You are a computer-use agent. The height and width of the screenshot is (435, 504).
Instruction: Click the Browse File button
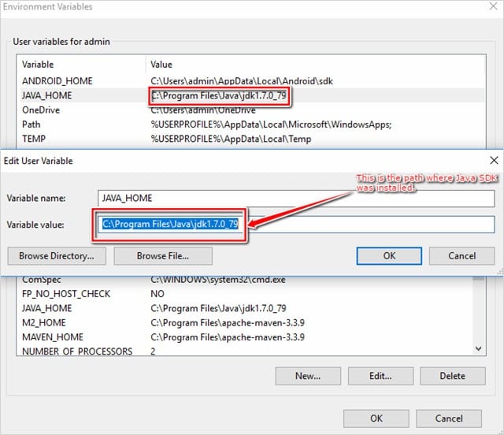coord(163,256)
